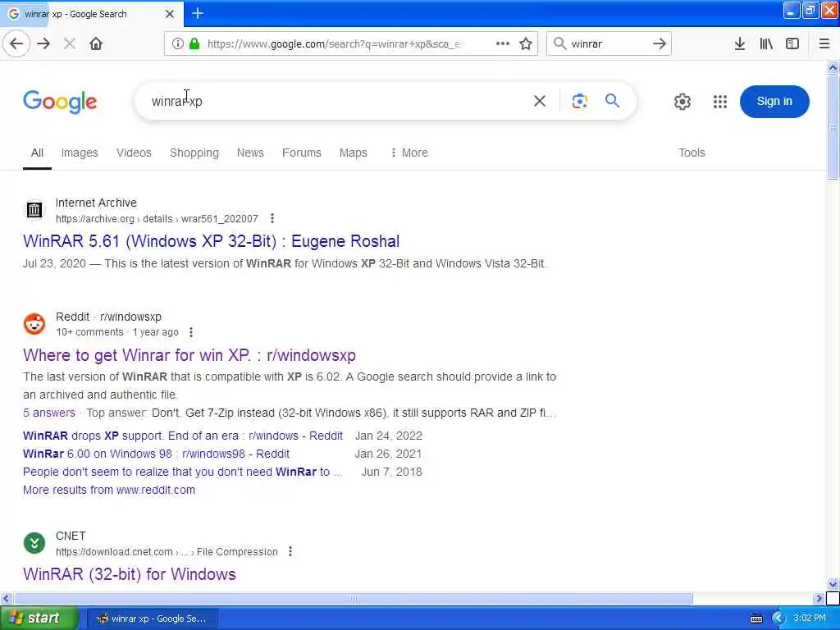Open 'Where to get Winrar for win XP' result

point(189,355)
